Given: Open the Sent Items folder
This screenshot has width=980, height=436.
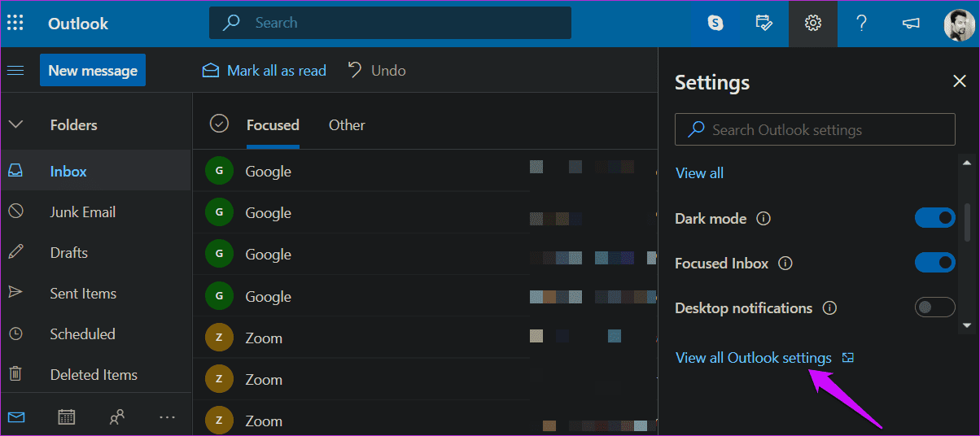Looking at the screenshot, I should [96, 294].
